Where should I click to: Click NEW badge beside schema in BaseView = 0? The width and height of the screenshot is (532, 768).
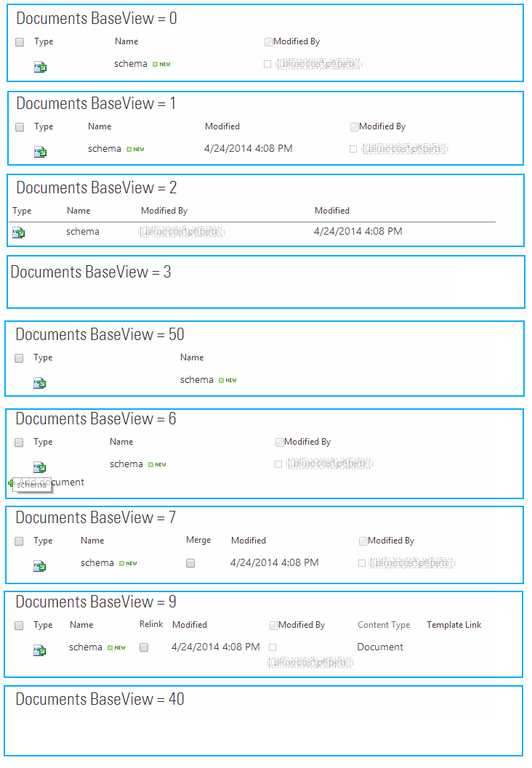161,64
